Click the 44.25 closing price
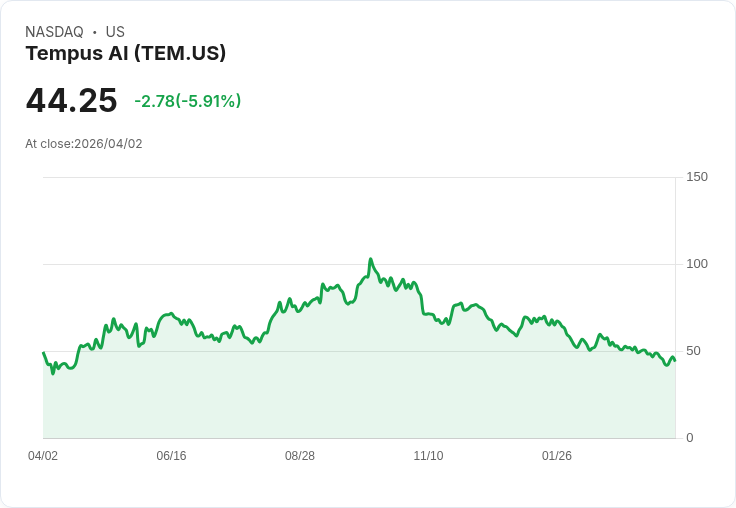The width and height of the screenshot is (736, 508). (x=71, y=101)
